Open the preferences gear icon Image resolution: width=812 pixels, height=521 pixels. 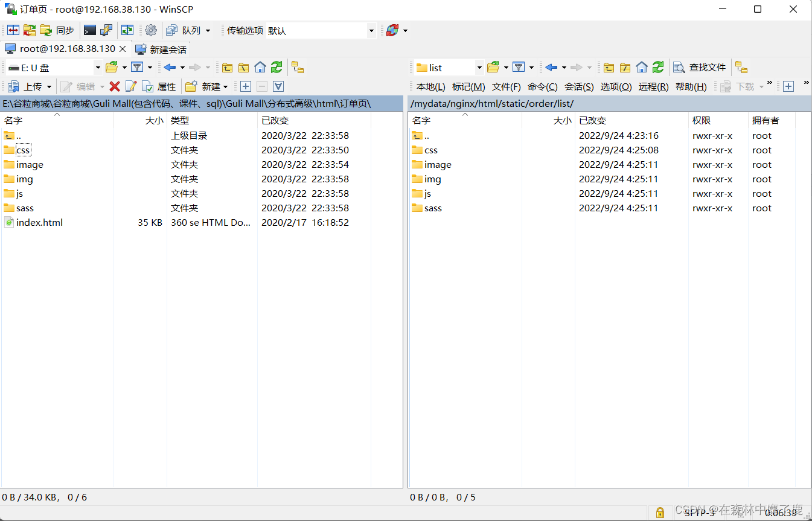click(151, 30)
